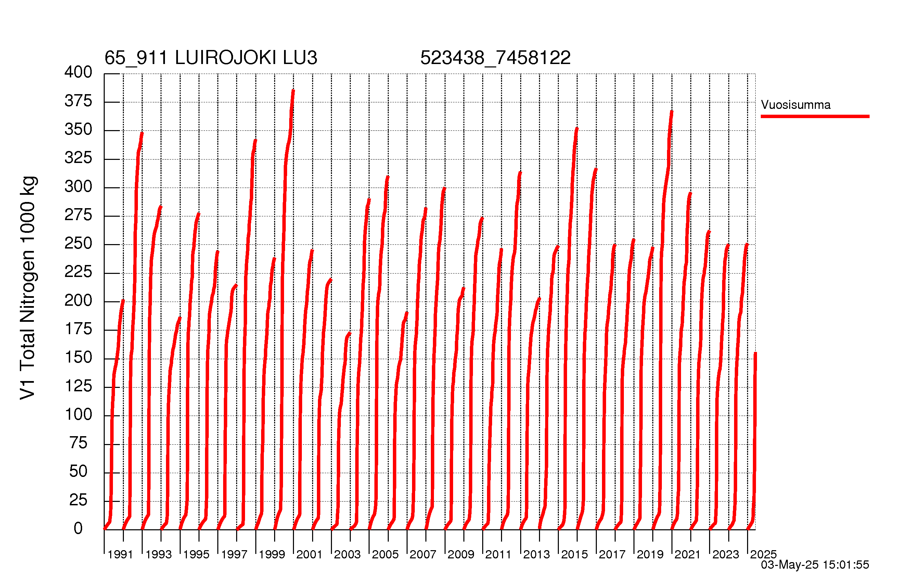Click the y-axis value 400
The height and width of the screenshot is (582, 924).
point(78,72)
